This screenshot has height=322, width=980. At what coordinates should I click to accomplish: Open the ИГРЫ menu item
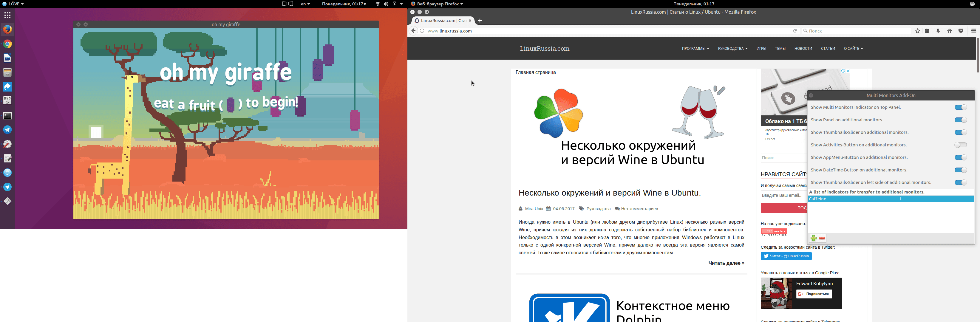(761, 49)
